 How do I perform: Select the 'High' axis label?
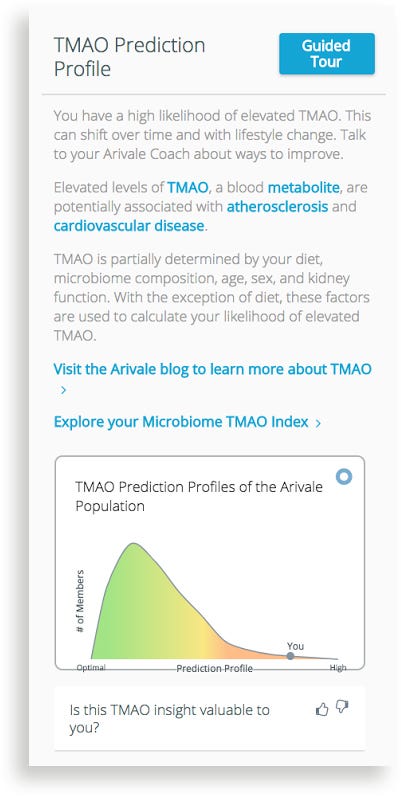click(338, 668)
